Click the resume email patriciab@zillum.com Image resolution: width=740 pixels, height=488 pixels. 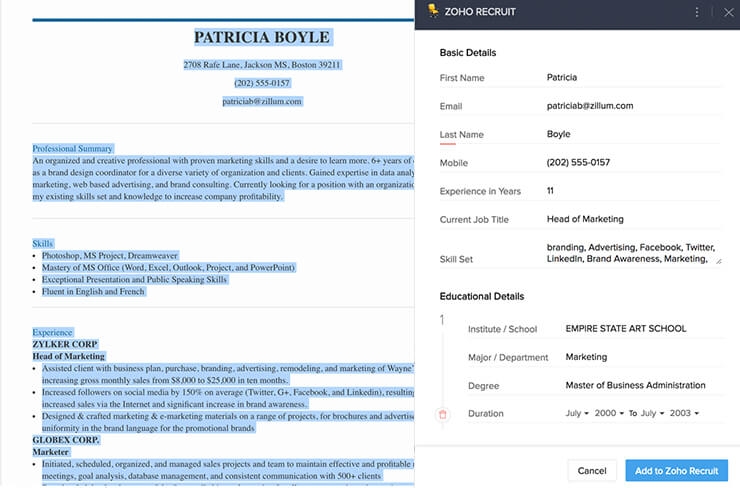click(262, 101)
